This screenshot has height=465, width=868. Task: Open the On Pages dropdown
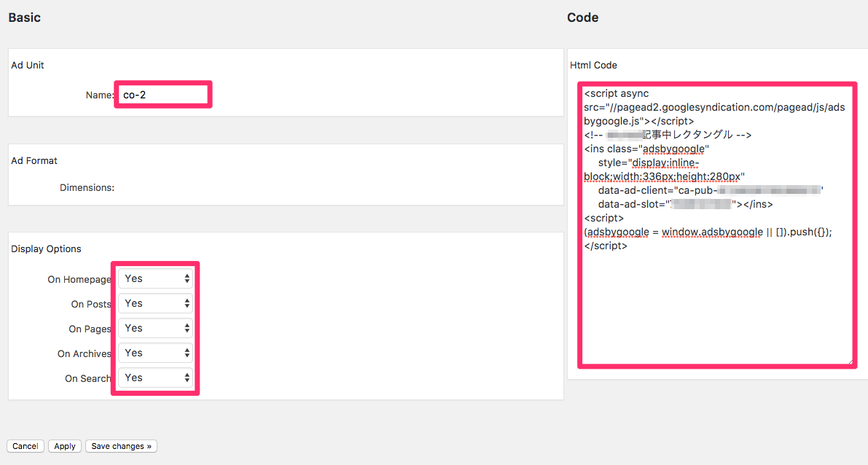click(x=155, y=328)
